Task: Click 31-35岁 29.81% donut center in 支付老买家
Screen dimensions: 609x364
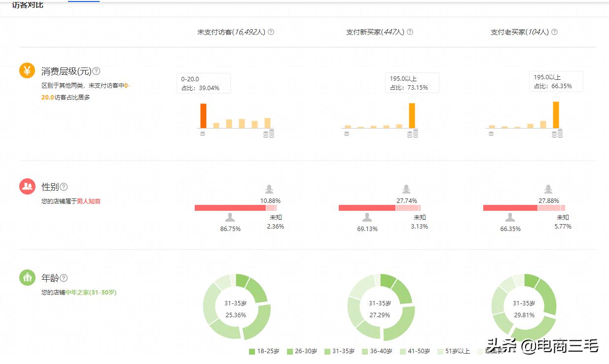Action: tap(524, 309)
